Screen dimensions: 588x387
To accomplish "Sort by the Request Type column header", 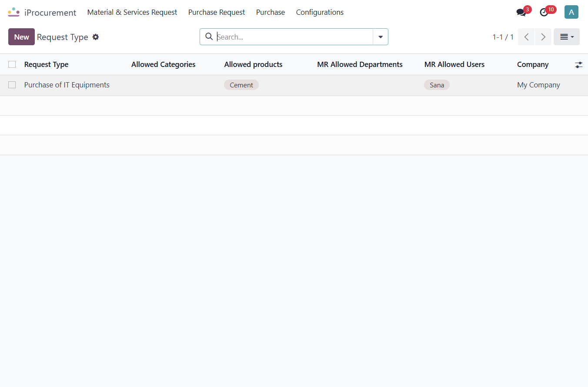I will [46, 64].
